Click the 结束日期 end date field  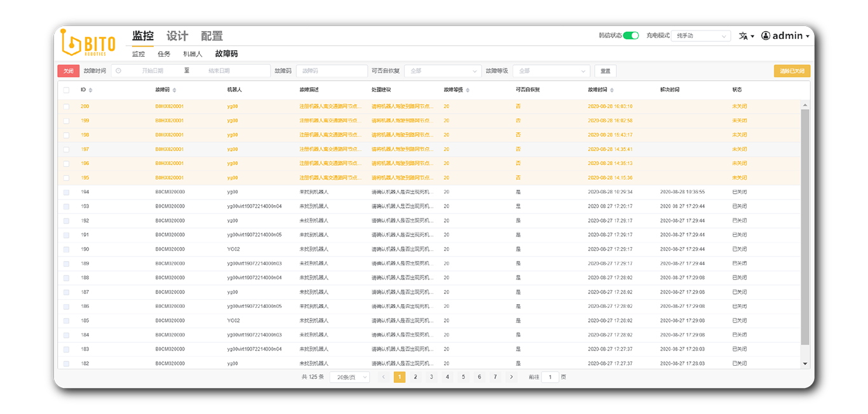click(219, 71)
